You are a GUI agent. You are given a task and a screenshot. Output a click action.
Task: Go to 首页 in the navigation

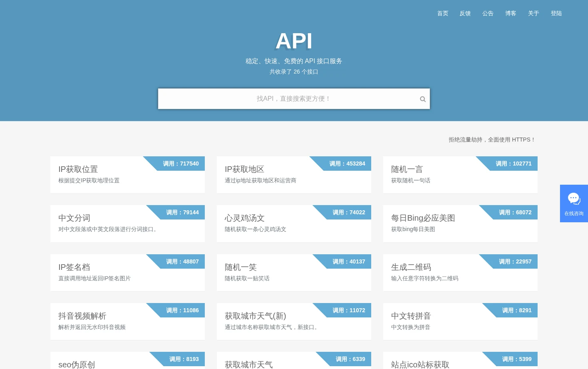tap(442, 14)
